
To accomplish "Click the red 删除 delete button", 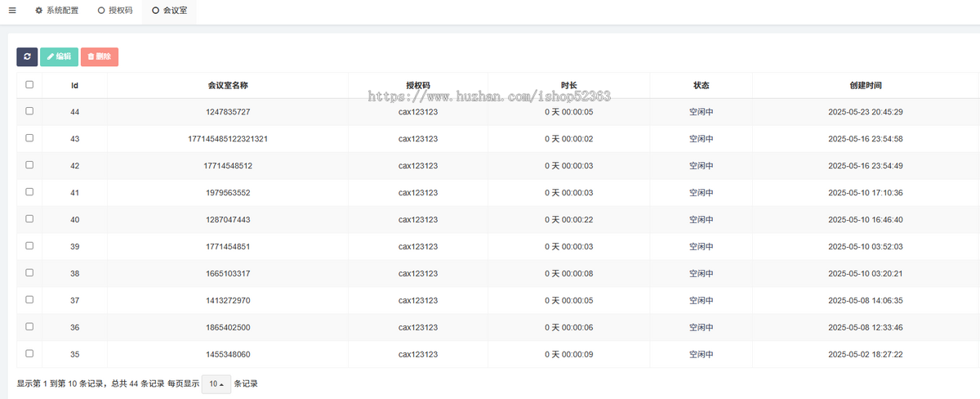I will click(100, 56).
